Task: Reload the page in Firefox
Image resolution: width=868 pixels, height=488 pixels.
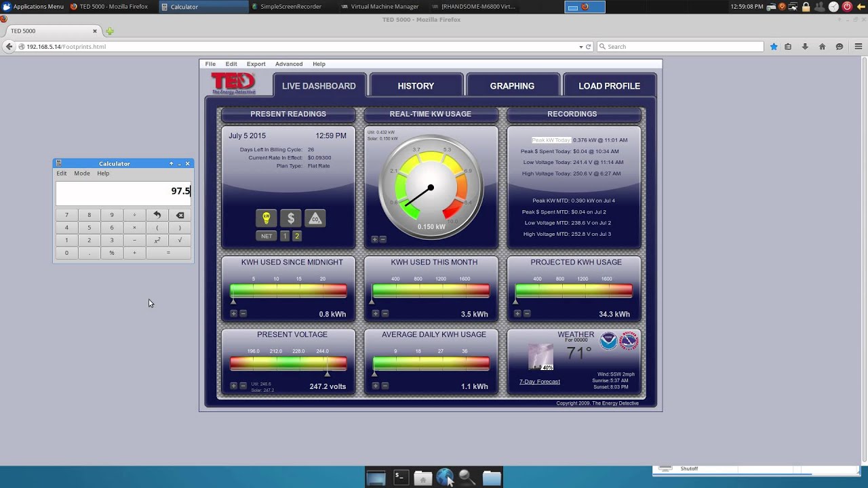Action: (588, 47)
